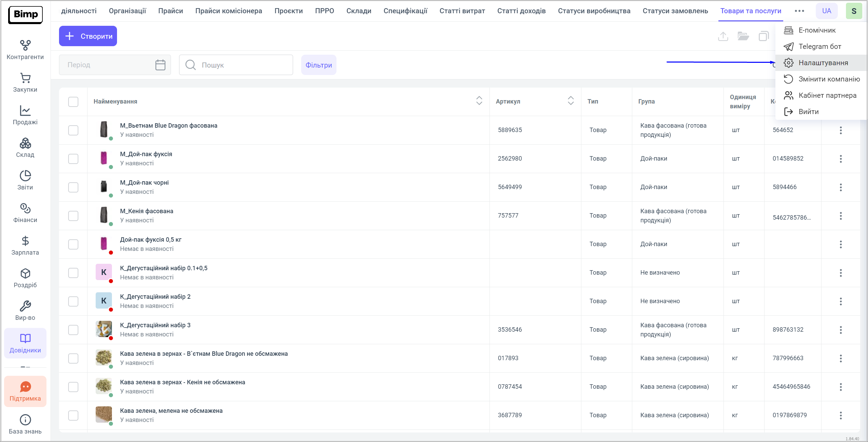The image size is (868, 442).
Task: Open the Контрагенти sidebar section
Action: click(x=25, y=50)
